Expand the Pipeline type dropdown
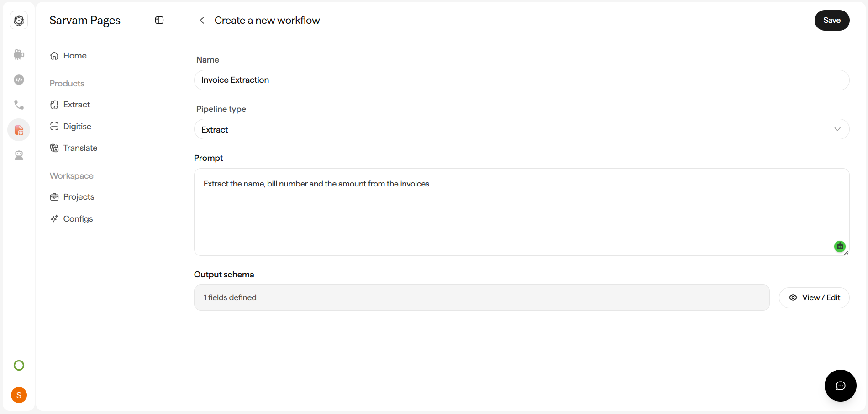The image size is (868, 414). click(521, 129)
